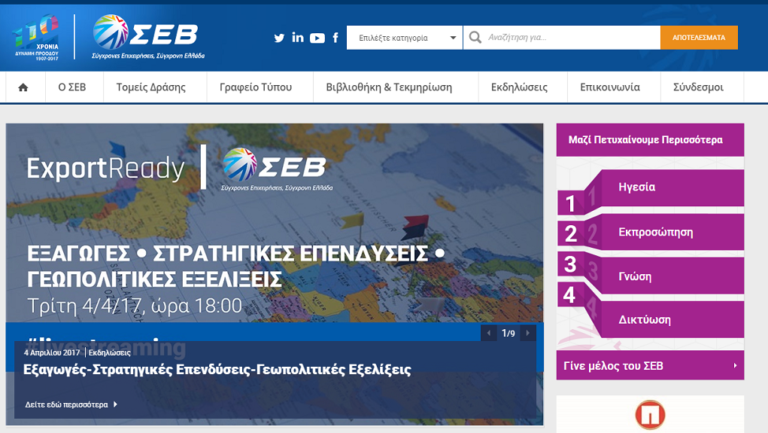
Task: Click the number 3 ribbon badge
Action: (x=570, y=265)
